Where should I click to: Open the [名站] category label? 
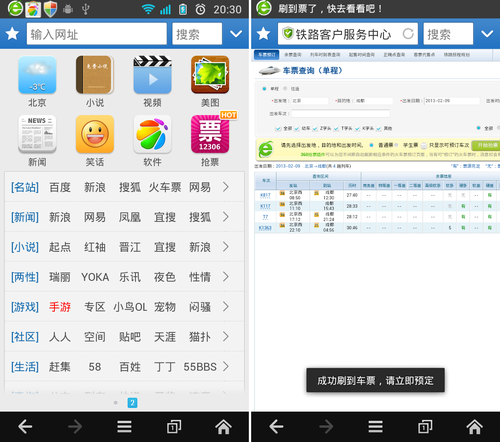tap(25, 187)
